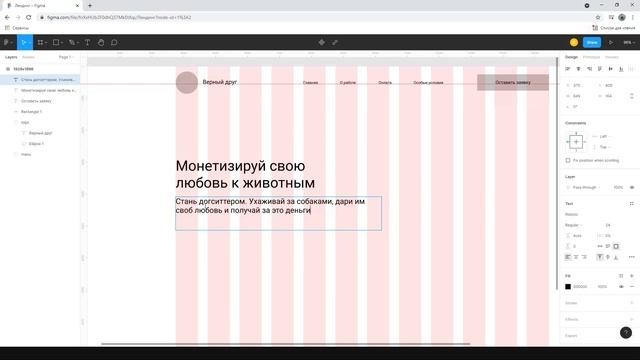
Task: Select the Frame tool
Action: 40,42
